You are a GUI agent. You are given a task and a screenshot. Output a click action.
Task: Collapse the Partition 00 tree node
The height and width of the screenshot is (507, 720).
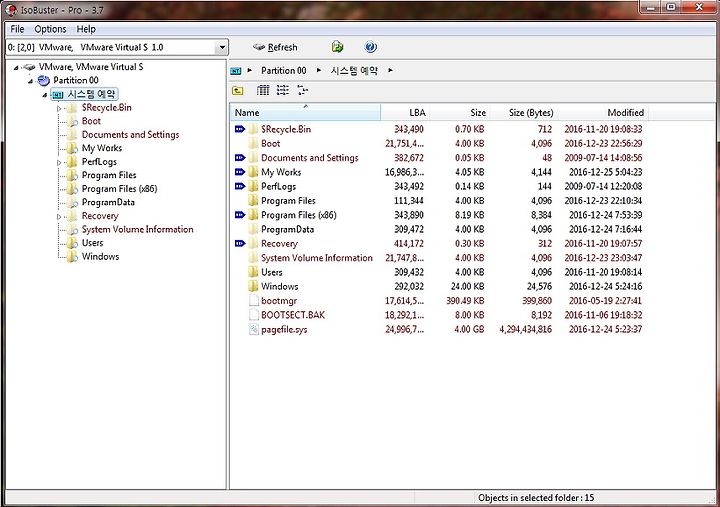pyautogui.click(x=30, y=81)
